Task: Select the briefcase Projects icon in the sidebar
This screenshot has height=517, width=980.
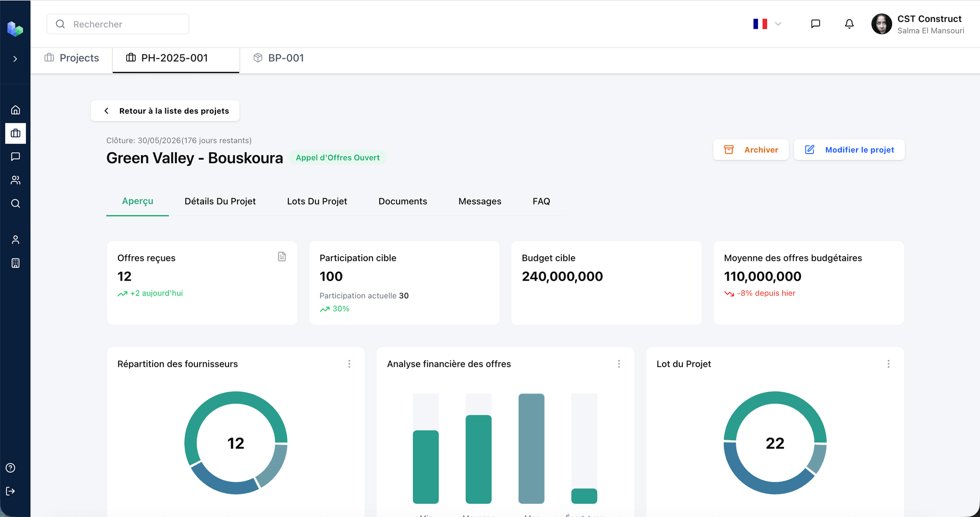Action: pos(15,133)
